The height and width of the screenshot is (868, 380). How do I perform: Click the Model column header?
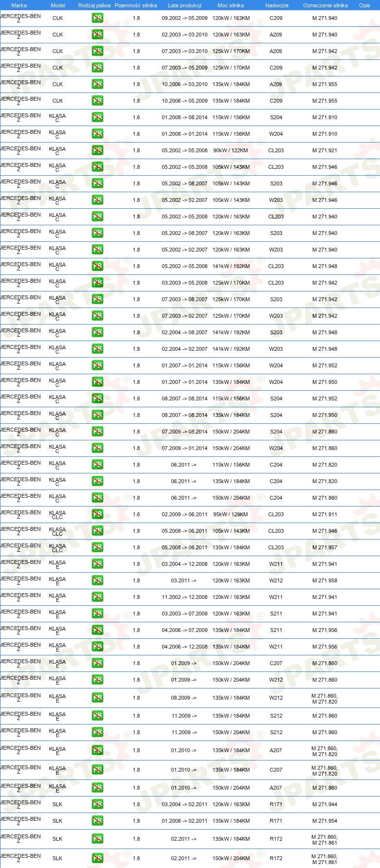[58, 5]
